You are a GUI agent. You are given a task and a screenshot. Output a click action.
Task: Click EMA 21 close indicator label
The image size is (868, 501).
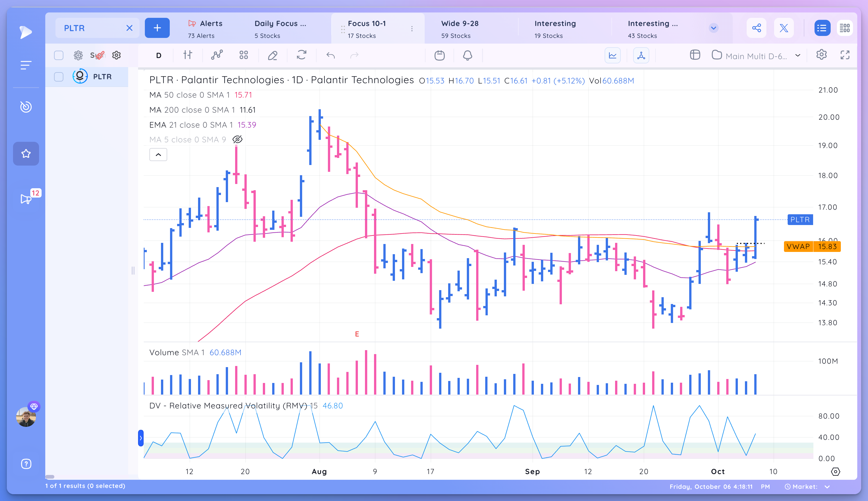point(191,125)
